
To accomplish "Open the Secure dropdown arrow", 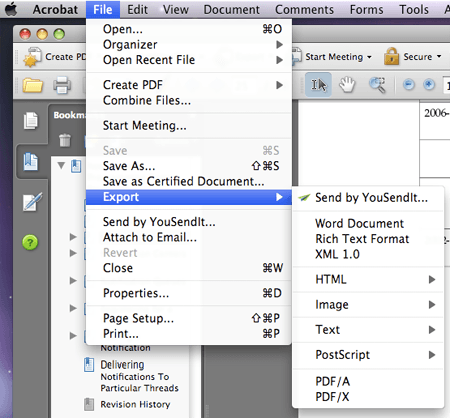I will 439,56.
